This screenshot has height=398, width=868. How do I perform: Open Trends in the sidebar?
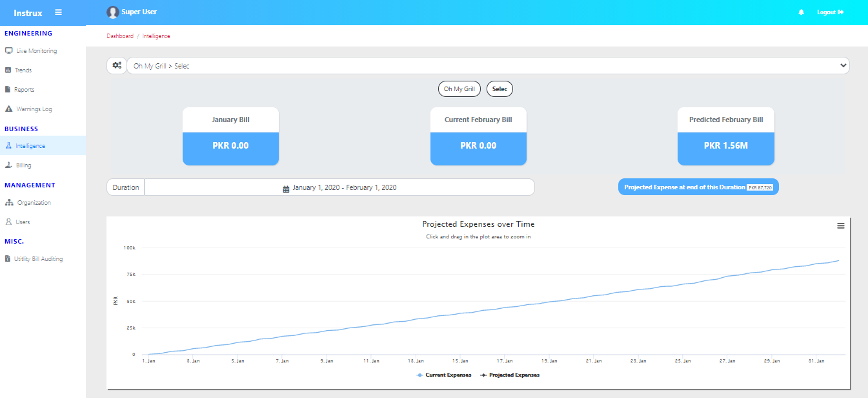coord(23,70)
